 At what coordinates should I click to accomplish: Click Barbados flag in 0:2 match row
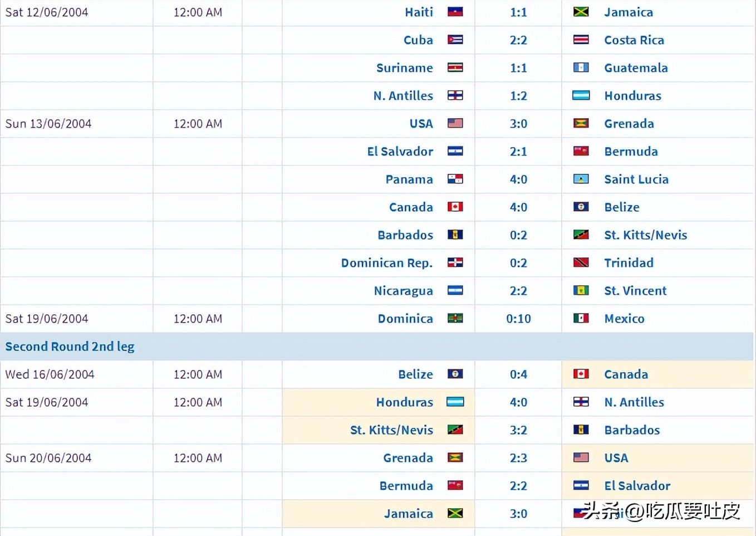(455, 235)
